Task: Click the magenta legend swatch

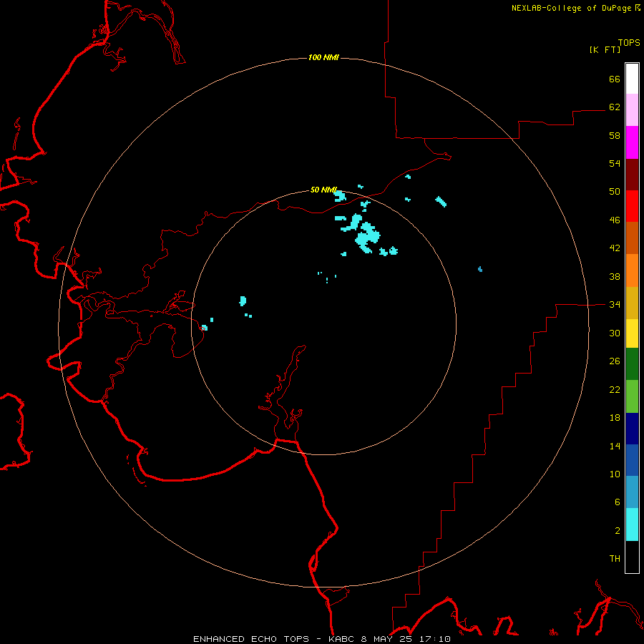Action: click(x=632, y=142)
